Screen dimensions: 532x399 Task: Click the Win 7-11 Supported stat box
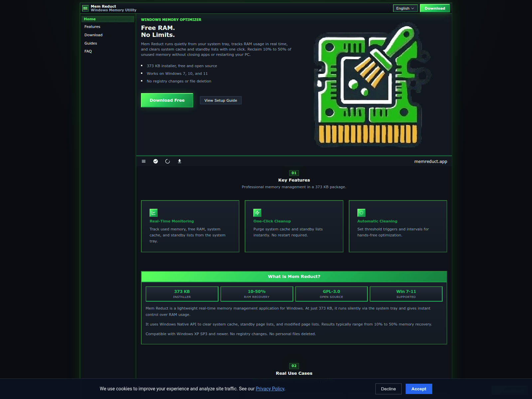click(406, 294)
